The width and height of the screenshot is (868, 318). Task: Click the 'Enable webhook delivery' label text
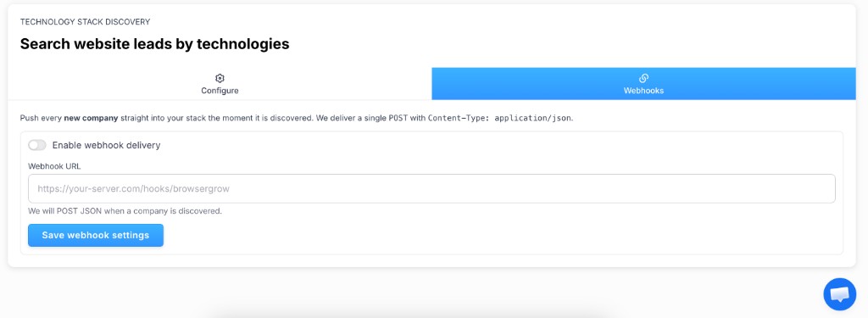(x=106, y=145)
